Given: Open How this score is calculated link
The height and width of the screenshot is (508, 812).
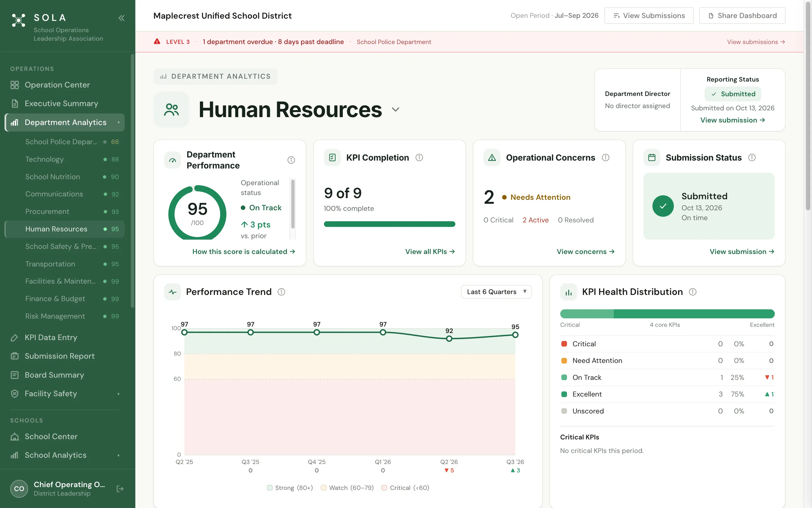Looking at the screenshot, I should coord(244,252).
